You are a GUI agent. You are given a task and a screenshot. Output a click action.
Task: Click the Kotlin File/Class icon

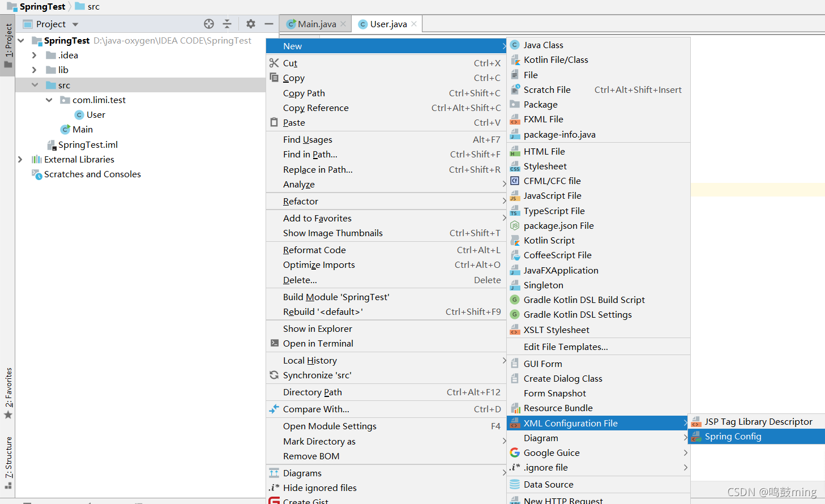515,59
